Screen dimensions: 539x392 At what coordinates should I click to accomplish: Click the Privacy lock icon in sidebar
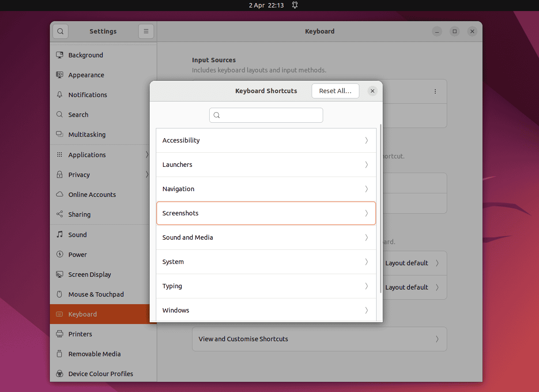point(60,175)
